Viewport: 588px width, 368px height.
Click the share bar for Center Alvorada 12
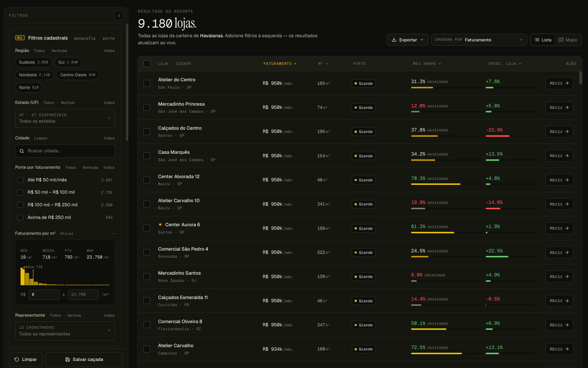click(x=446, y=184)
